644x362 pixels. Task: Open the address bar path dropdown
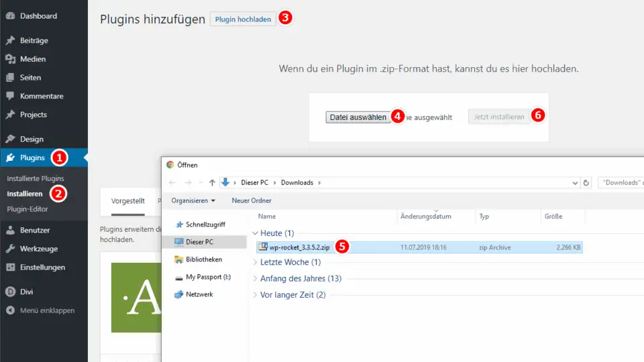575,182
